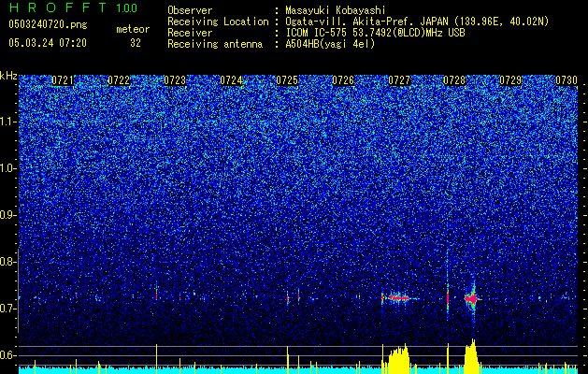Click the 0722 time marker

click(119, 80)
